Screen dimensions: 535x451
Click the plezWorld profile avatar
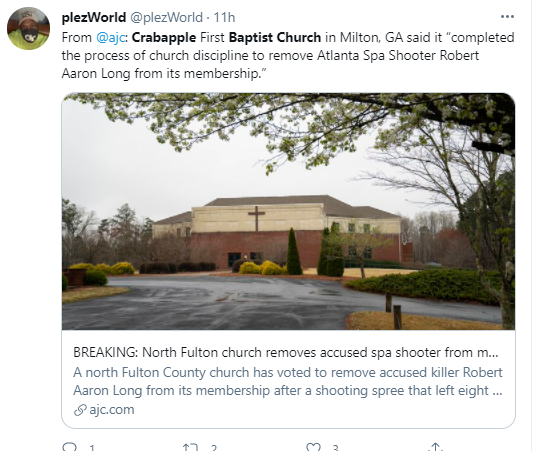tap(28, 28)
